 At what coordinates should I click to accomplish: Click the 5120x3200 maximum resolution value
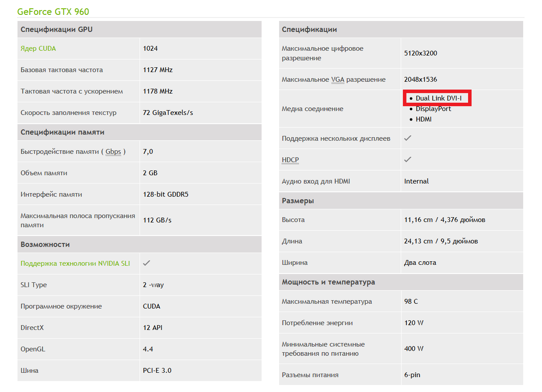click(420, 53)
